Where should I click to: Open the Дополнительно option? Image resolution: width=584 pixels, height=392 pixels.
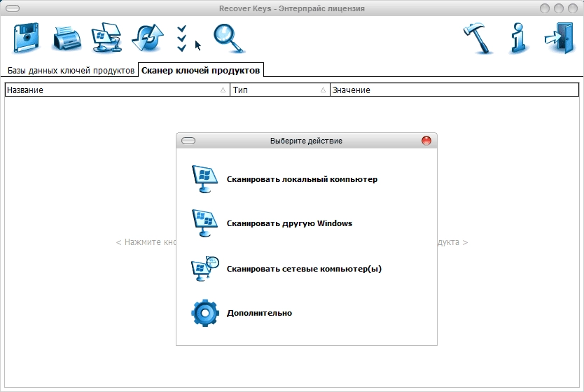coord(259,313)
